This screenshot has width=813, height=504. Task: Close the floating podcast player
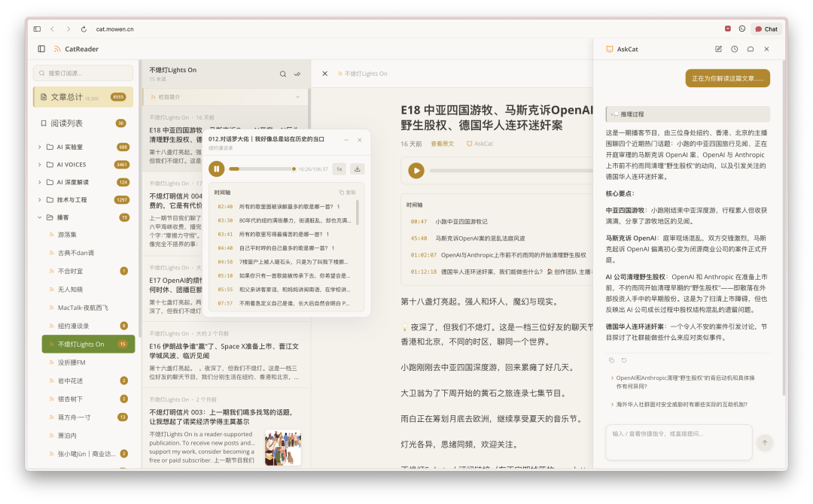click(x=360, y=140)
